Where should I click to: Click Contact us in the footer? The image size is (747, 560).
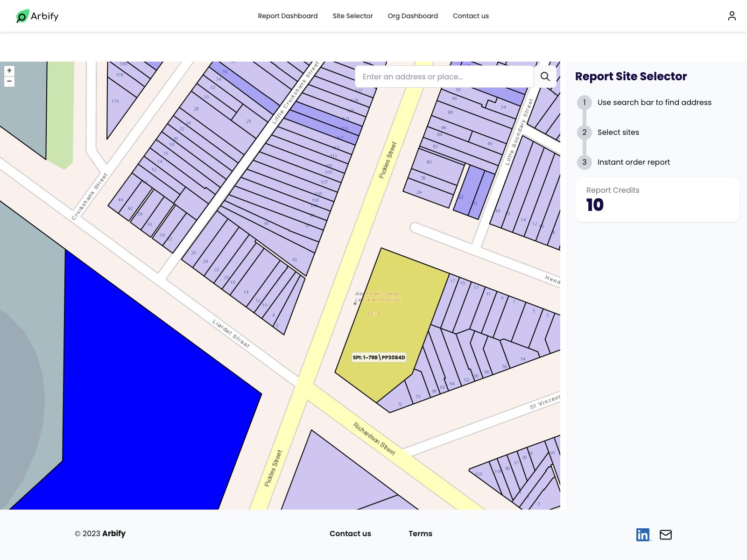350,533
